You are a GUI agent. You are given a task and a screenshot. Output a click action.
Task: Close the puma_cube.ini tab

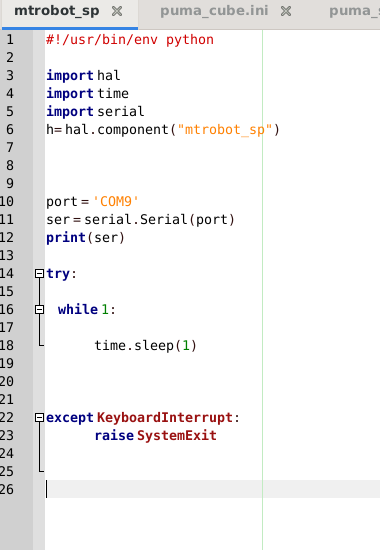[x=286, y=11]
